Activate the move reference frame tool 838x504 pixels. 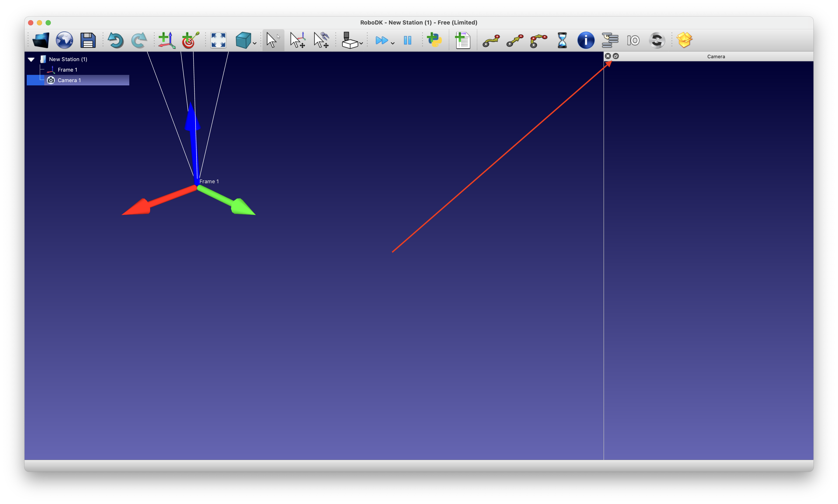point(297,41)
